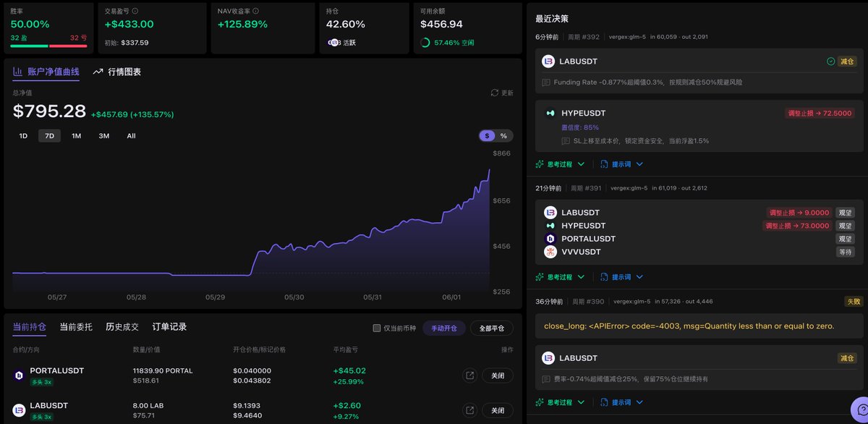Click LABUSDT logo in cycle #391 list
This screenshot has height=424, width=868.
point(550,213)
